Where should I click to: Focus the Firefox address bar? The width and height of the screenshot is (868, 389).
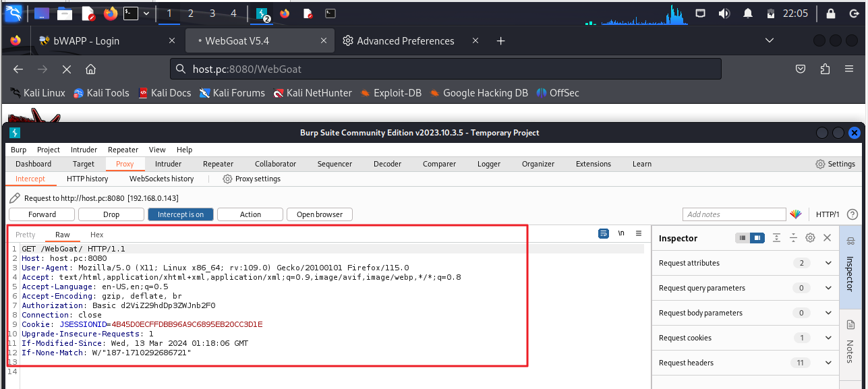click(x=446, y=69)
